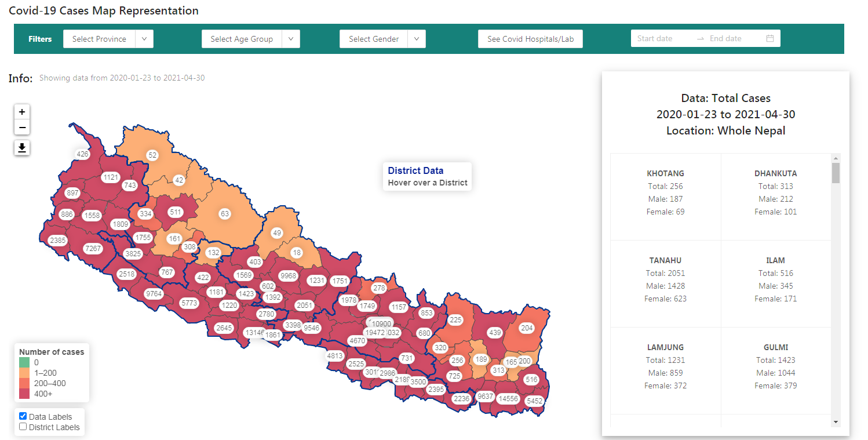Click map label 9764
The width and height of the screenshot is (868, 440).
(154, 294)
